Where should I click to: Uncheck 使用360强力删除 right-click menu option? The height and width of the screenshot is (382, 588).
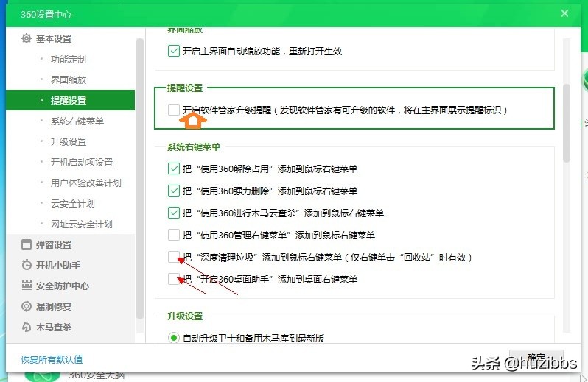tap(174, 191)
